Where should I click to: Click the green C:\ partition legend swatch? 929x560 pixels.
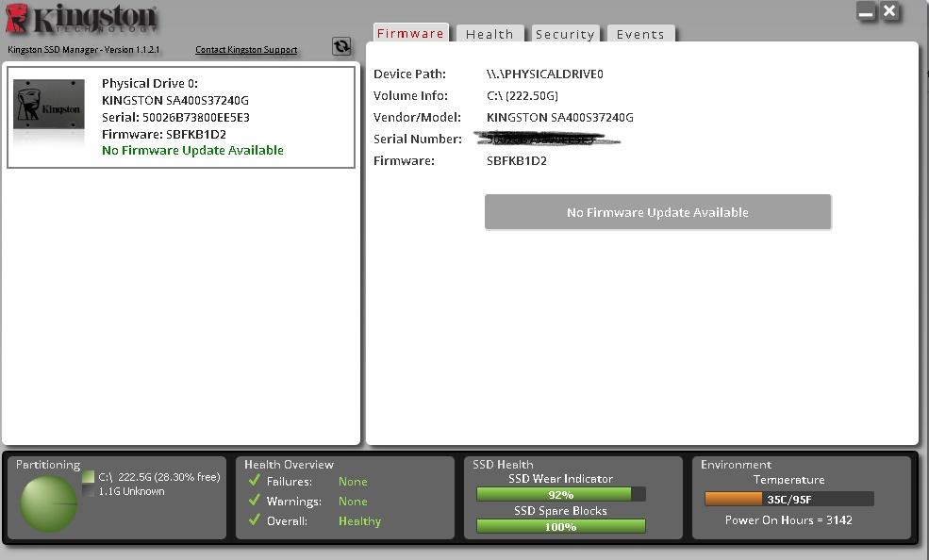pyautogui.click(x=89, y=476)
